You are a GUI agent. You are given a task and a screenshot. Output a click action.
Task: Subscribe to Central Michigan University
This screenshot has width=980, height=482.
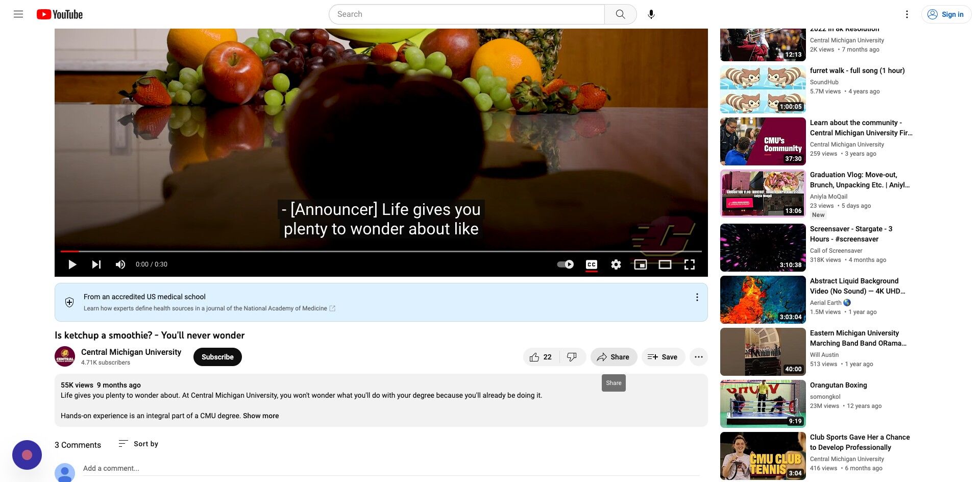click(x=217, y=357)
